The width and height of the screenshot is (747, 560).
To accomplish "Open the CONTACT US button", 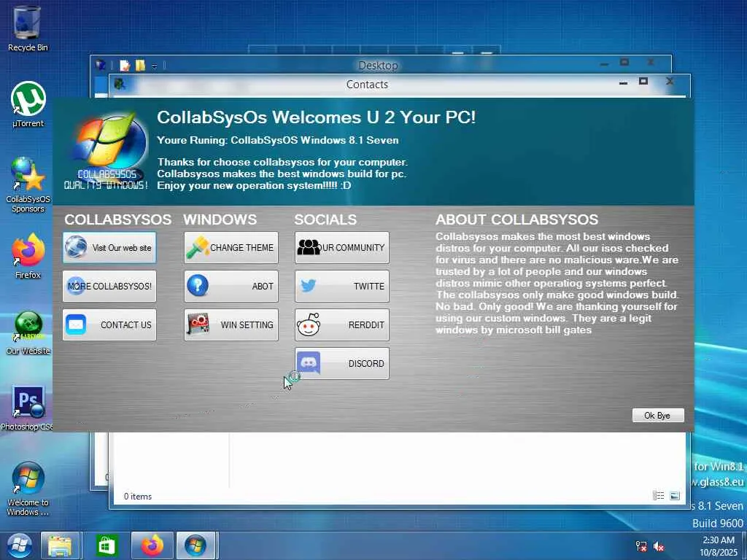I will pyautogui.click(x=109, y=324).
